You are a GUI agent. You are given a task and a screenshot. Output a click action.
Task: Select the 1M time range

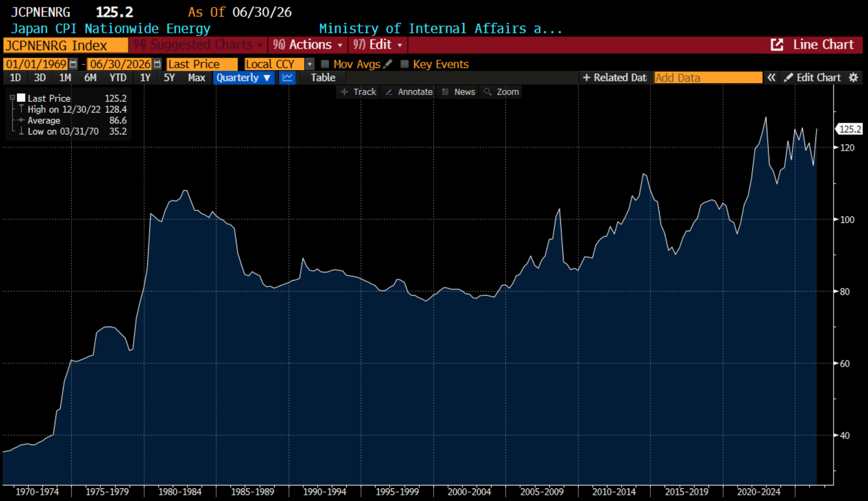(x=65, y=78)
